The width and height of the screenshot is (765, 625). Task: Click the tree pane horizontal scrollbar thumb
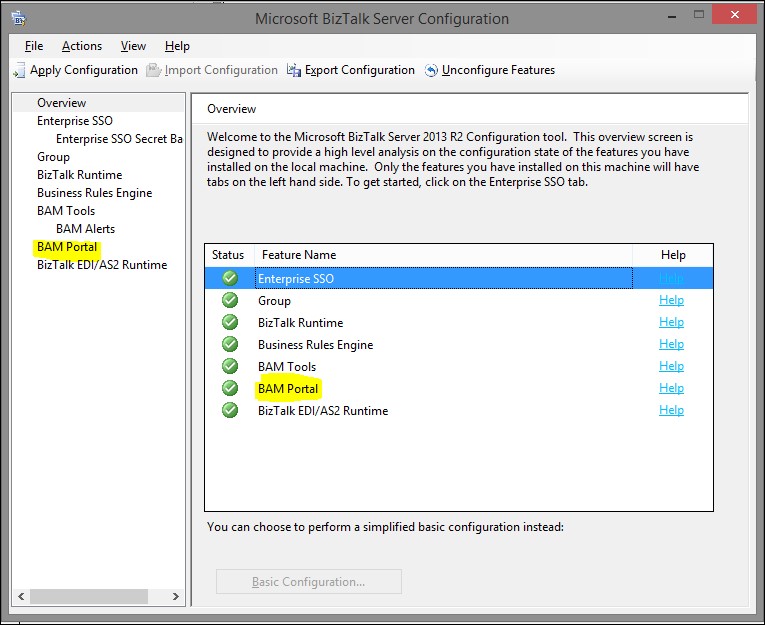[89, 596]
